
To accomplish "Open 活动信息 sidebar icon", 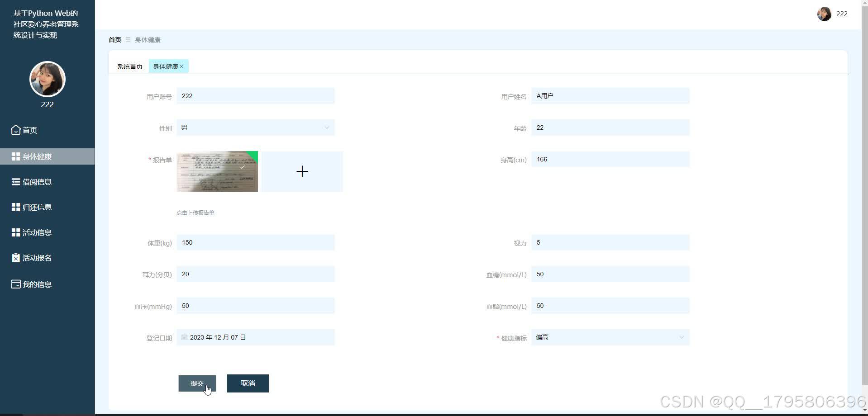I will (16, 232).
